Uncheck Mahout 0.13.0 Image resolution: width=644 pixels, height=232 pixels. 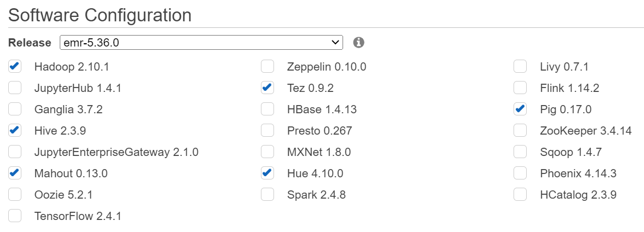click(15, 173)
